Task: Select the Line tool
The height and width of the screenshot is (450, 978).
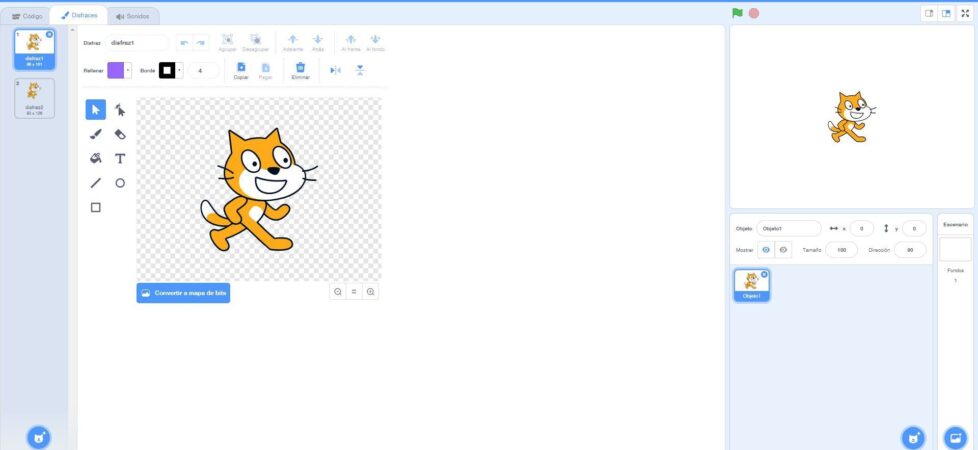Action: click(95, 183)
